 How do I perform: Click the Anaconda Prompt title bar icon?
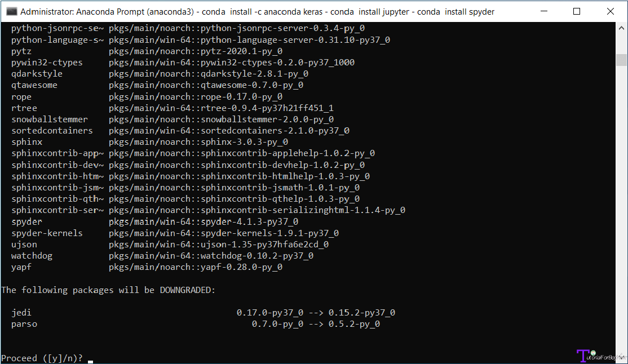(x=12, y=12)
